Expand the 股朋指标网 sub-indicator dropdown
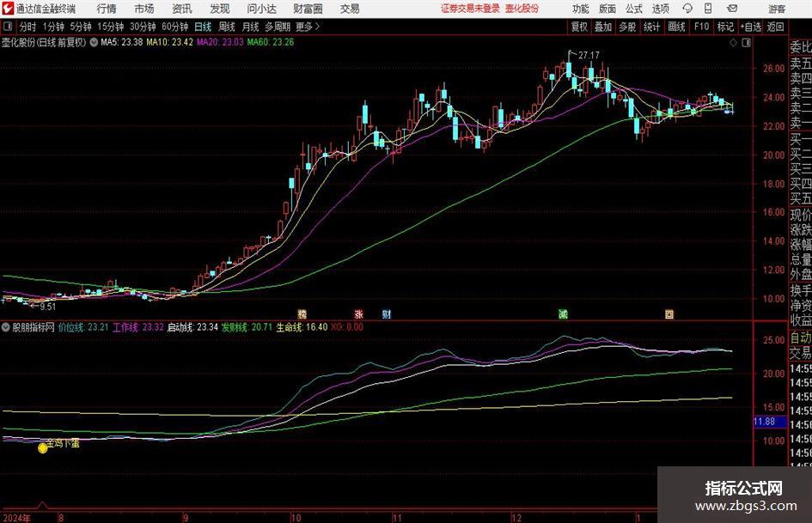 [6, 327]
